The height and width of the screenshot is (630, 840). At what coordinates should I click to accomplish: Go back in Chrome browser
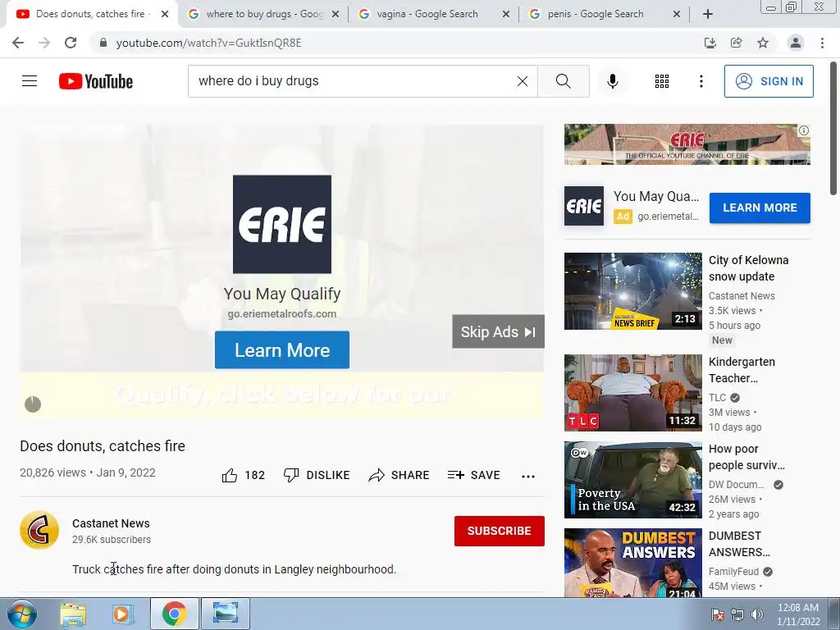(x=18, y=43)
